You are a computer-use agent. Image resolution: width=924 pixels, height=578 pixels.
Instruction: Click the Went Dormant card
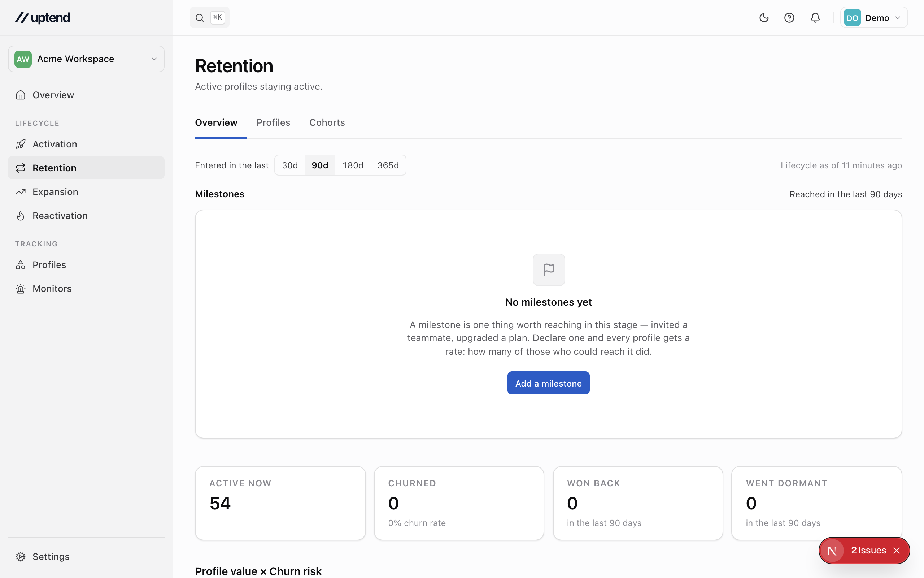(817, 503)
